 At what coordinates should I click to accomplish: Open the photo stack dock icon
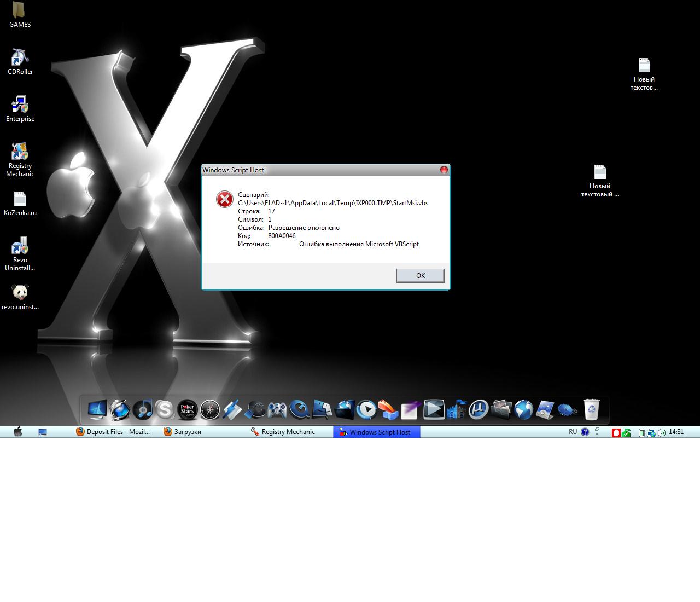(x=501, y=409)
